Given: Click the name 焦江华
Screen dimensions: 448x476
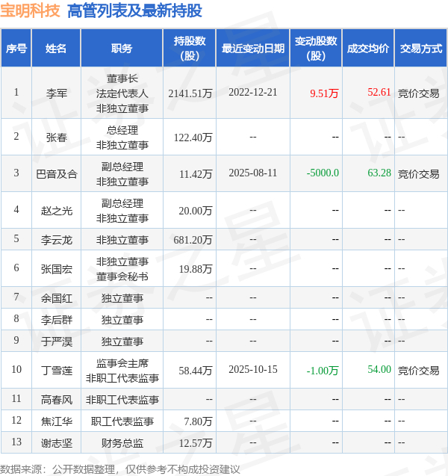Looking at the screenshot, I should pos(57,421).
